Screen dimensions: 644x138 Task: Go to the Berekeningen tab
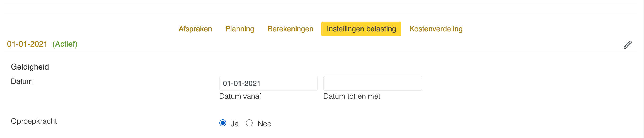290,29
